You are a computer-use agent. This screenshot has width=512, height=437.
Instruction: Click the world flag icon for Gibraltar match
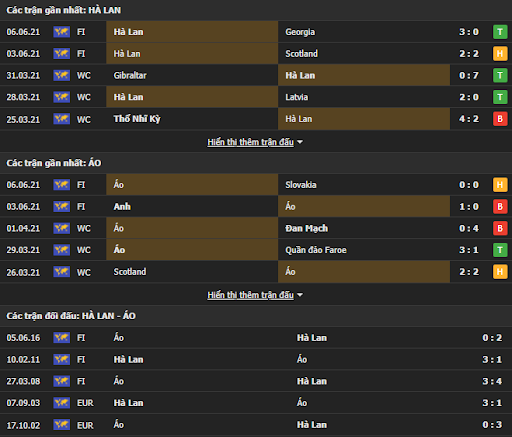click(62, 75)
